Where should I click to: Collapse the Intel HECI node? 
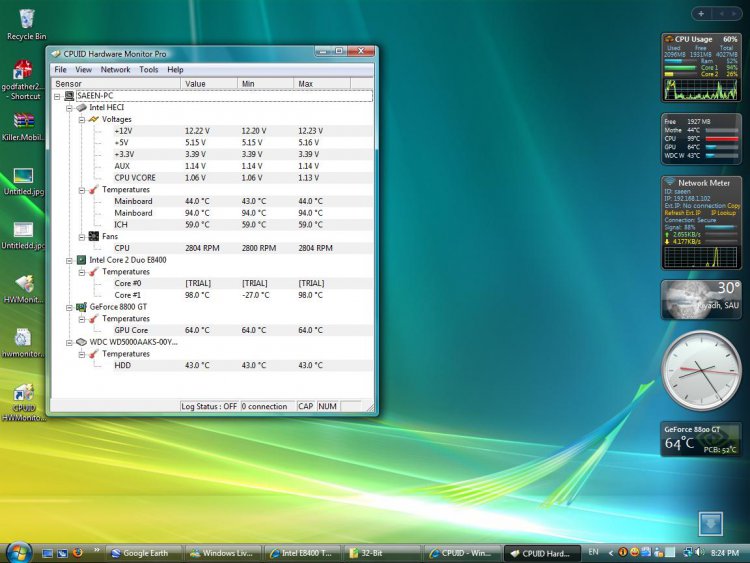pos(69,108)
